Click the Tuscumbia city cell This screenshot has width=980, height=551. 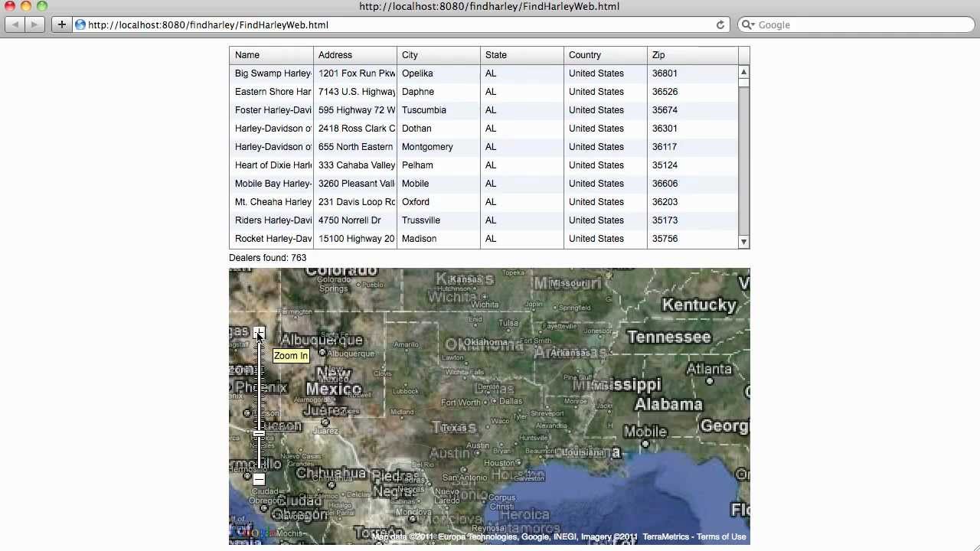439,110
